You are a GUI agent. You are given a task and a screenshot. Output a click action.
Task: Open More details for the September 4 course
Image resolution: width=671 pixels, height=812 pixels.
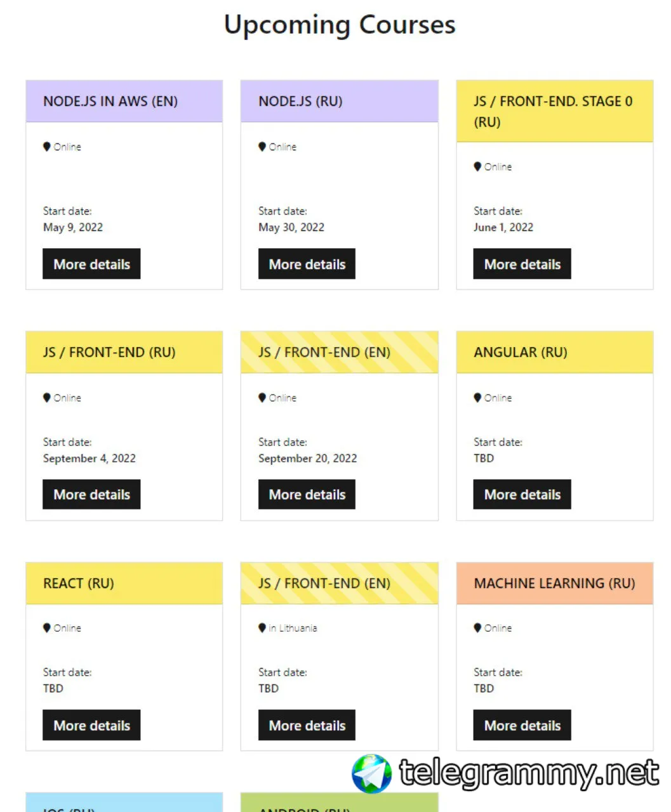[x=91, y=494]
